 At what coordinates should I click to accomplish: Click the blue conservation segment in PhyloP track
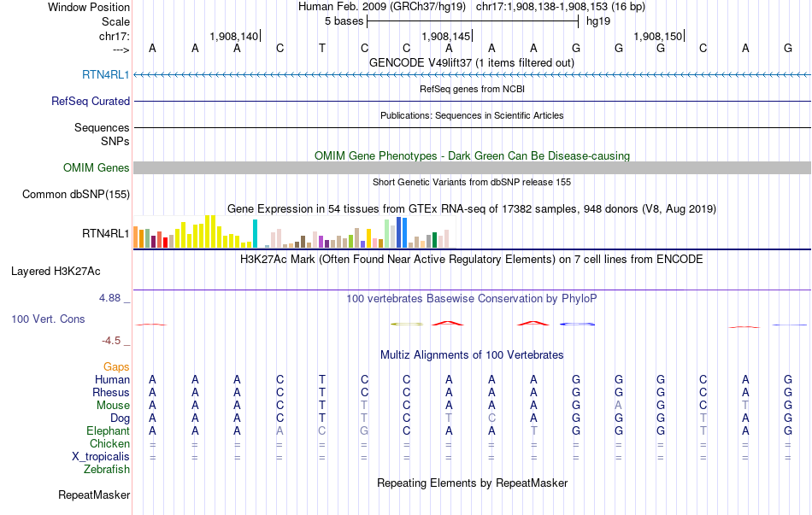577,325
